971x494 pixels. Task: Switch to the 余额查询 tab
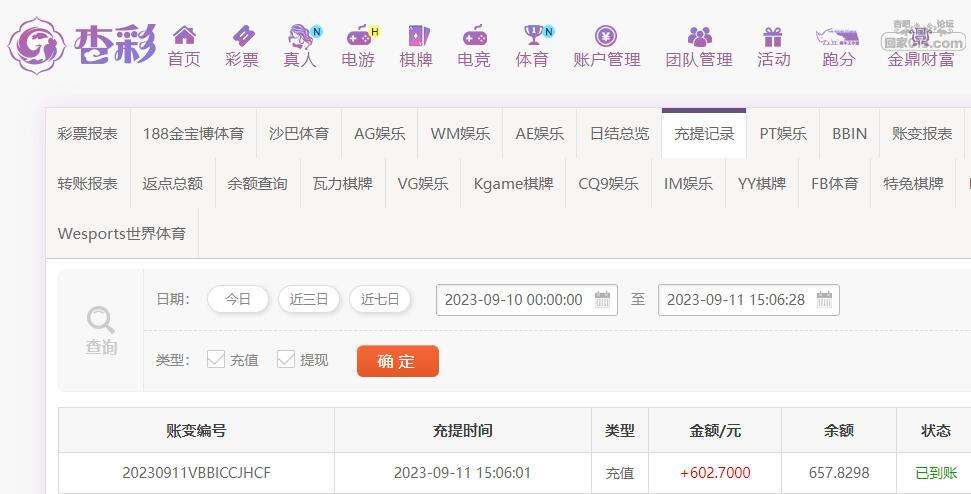[257, 183]
